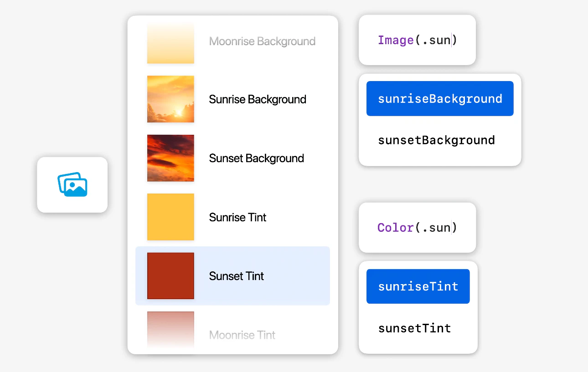Choose the sunsetTint autocomplete suggestion
Image resolution: width=588 pixels, height=372 pixels.
pos(415,328)
